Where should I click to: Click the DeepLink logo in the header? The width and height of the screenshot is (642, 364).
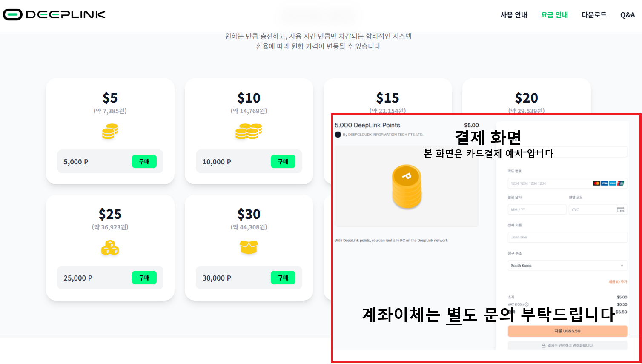(54, 14)
